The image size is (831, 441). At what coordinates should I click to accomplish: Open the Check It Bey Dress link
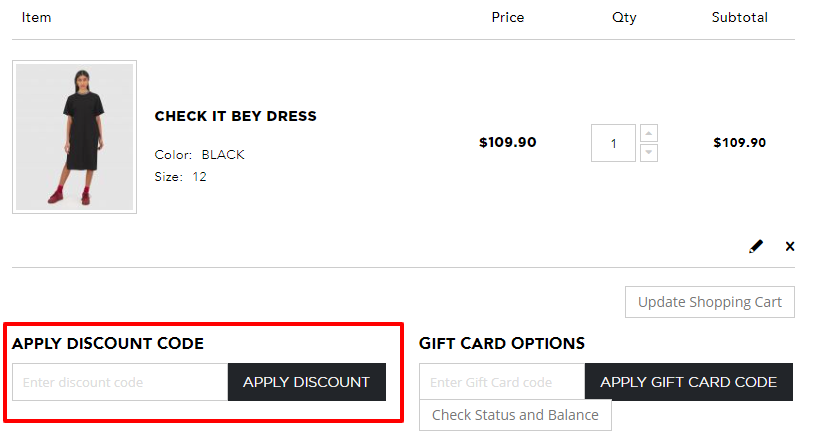235,116
